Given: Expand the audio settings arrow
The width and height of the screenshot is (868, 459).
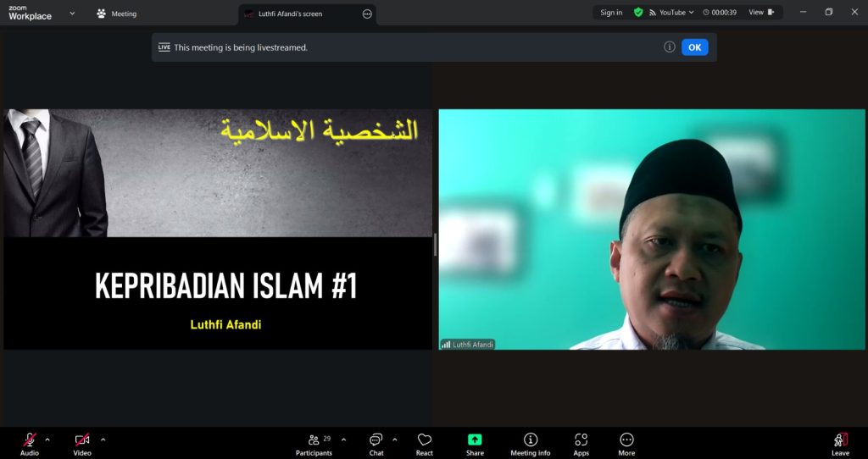Looking at the screenshot, I should [47, 440].
